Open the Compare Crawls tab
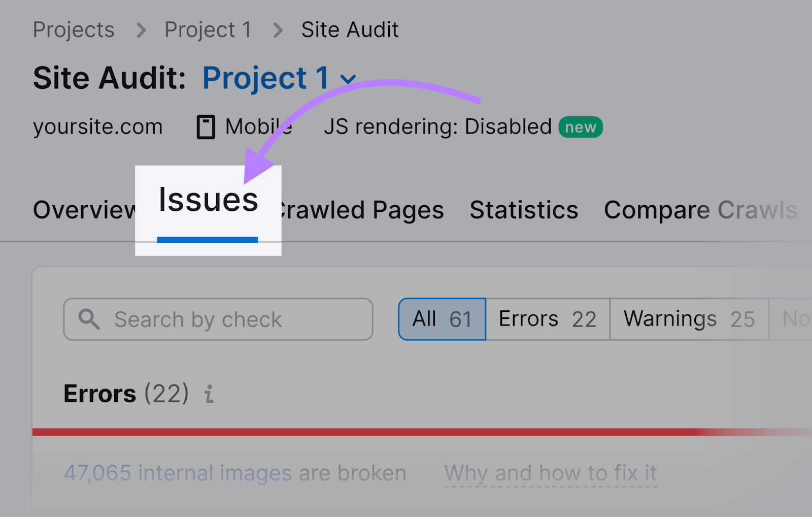The image size is (812, 517). tap(700, 209)
